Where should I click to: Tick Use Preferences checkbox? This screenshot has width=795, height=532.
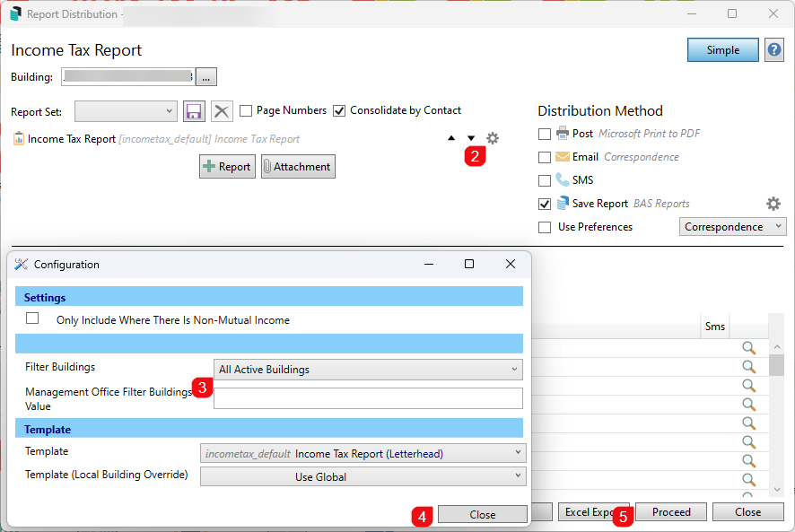pos(545,227)
